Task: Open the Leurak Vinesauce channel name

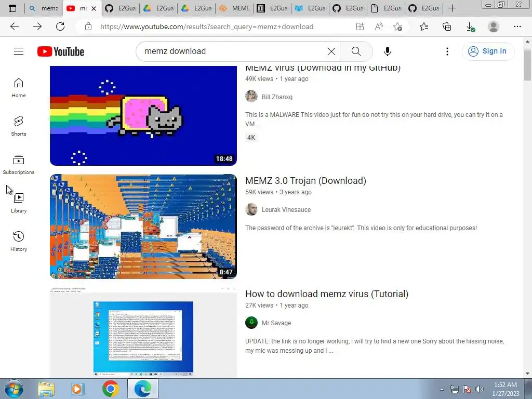Action: (286, 210)
